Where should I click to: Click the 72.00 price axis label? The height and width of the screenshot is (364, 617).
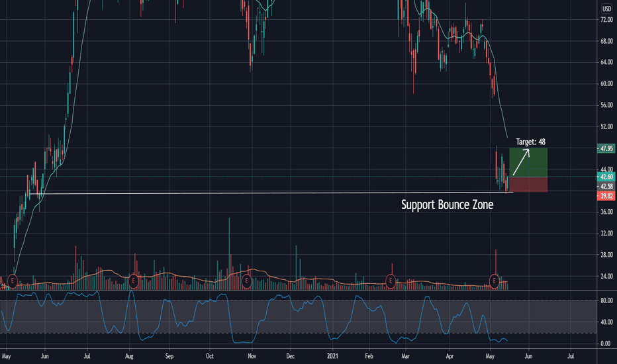click(x=606, y=20)
